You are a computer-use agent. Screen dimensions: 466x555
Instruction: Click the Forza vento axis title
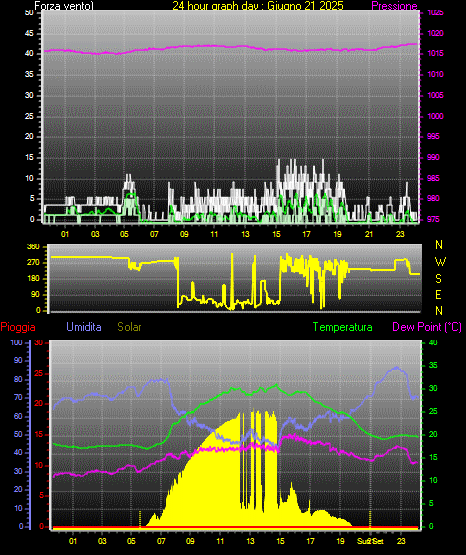[64, 6]
